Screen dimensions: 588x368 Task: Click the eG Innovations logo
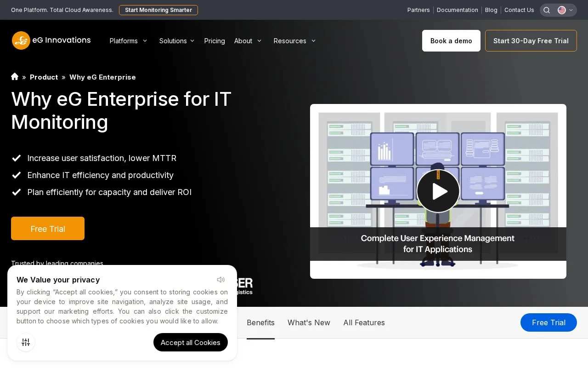coord(51,40)
